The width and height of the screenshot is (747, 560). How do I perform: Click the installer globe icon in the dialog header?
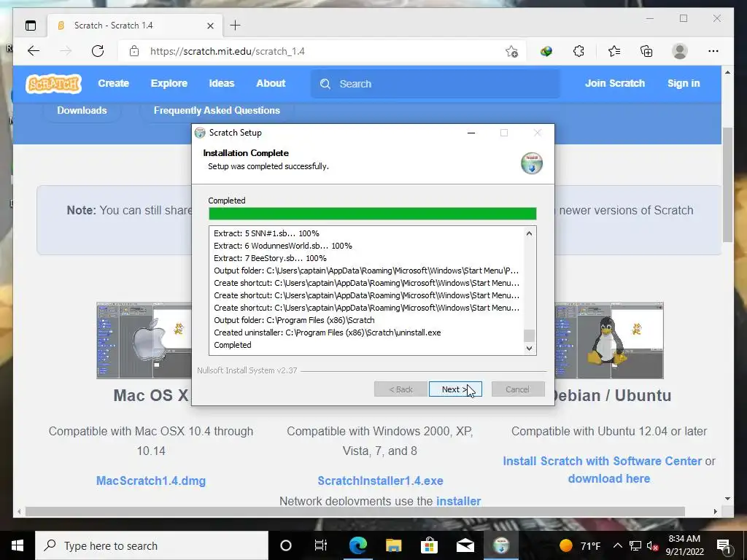click(532, 163)
